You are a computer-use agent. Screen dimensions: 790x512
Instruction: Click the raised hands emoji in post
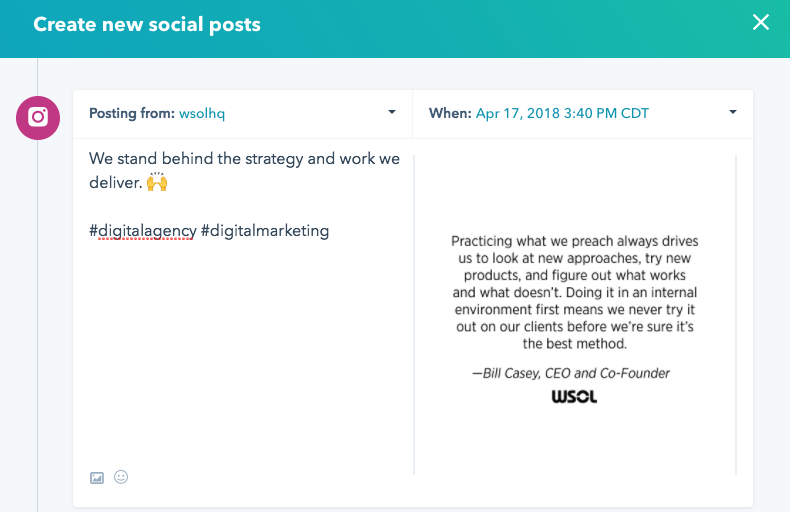(157, 182)
